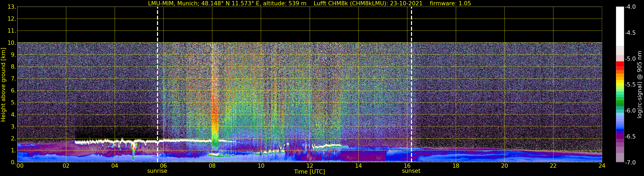Click the height axis tick label '3.'
The height and width of the screenshot is (176, 644).
click(x=13, y=126)
